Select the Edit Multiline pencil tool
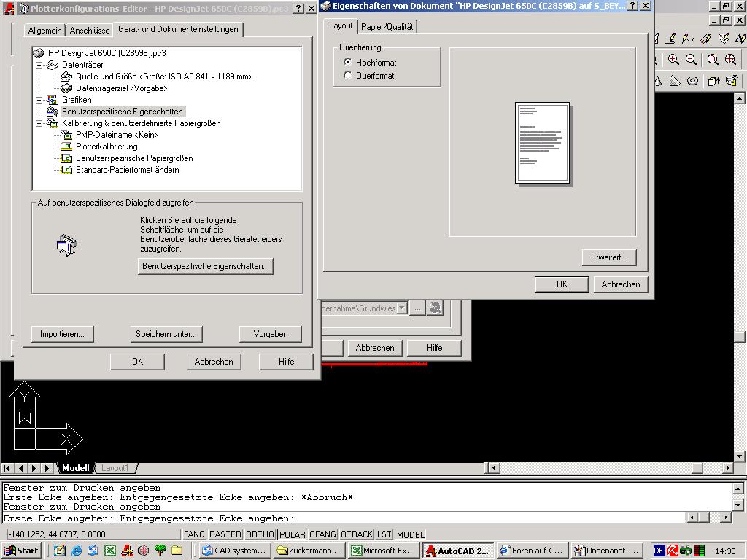The height and width of the screenshot is (560, 747). 705,38
